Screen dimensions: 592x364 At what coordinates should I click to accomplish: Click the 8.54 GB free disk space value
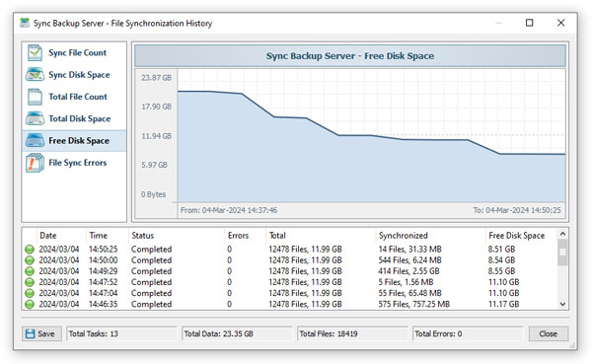(x=501, y=260)
